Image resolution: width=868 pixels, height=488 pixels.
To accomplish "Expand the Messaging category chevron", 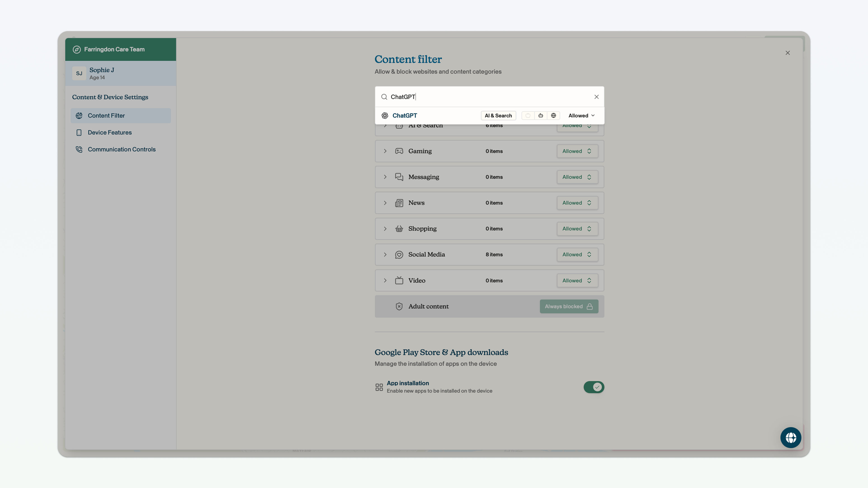I will pos(385,177).
